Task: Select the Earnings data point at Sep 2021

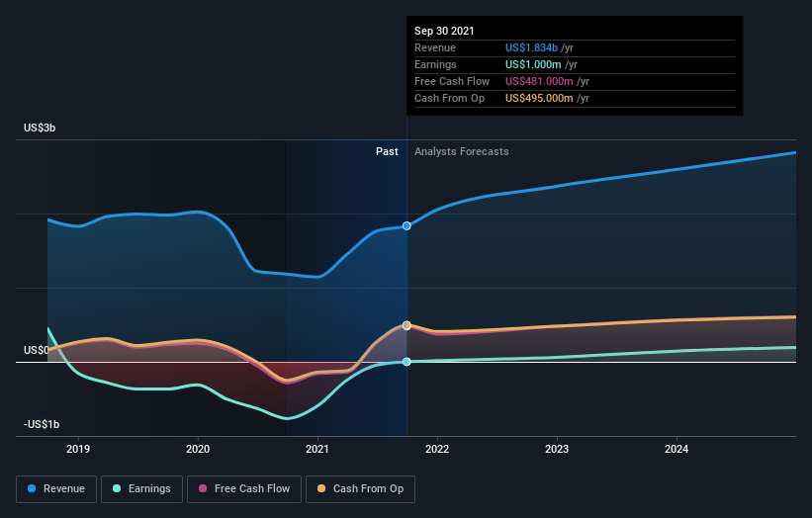Action: (x=407, y=362)
